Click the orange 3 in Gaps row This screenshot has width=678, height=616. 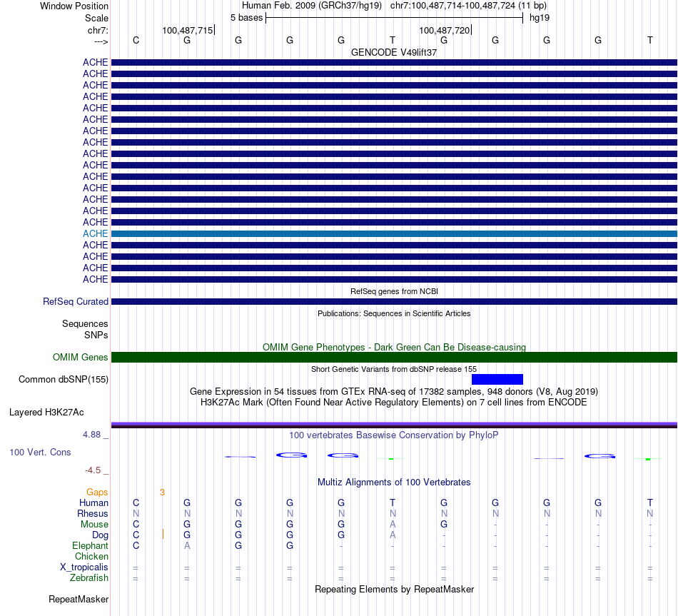pos(162,493)
